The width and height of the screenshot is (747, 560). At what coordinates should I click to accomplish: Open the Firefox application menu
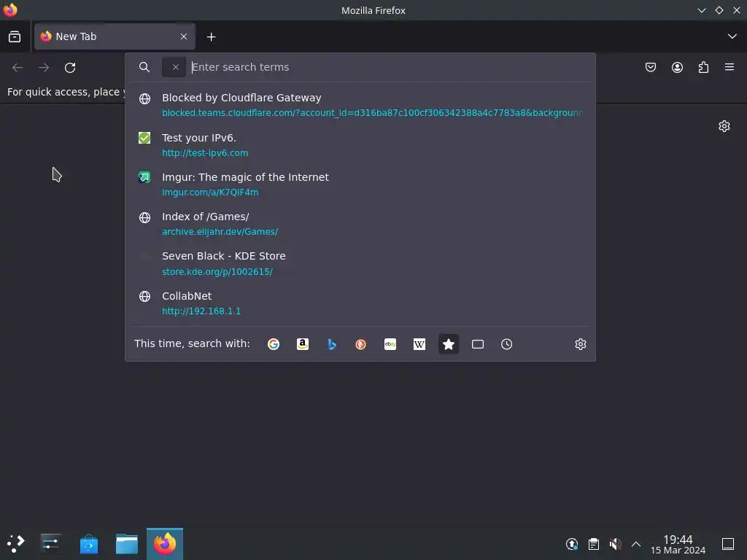click(729, 67)
